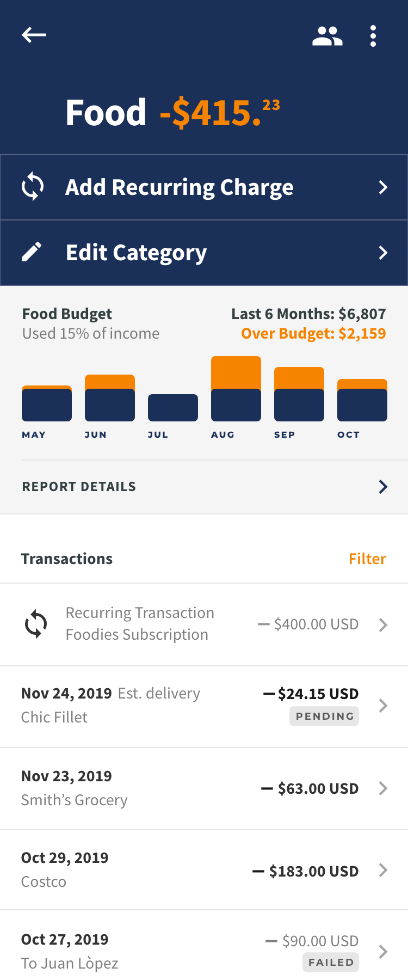Tap the pencil edit icon
Screen dimensions: 408x980
[x=32, y=252]
